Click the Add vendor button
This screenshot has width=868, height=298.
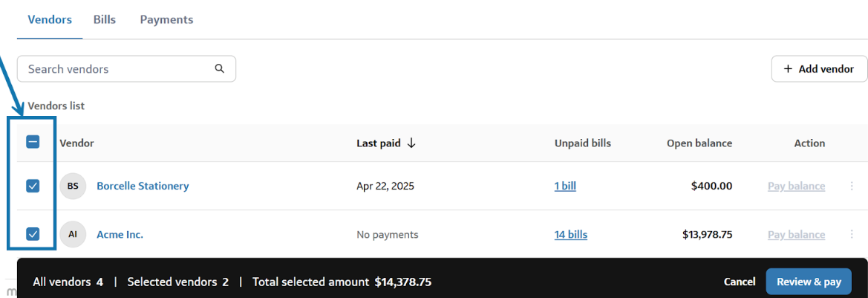point(819,69)
